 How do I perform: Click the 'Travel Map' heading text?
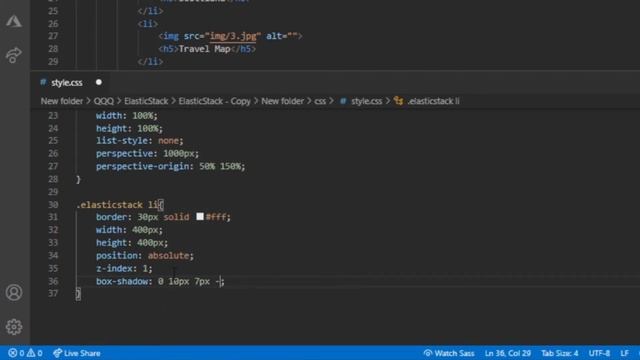[x=204, y=49]
